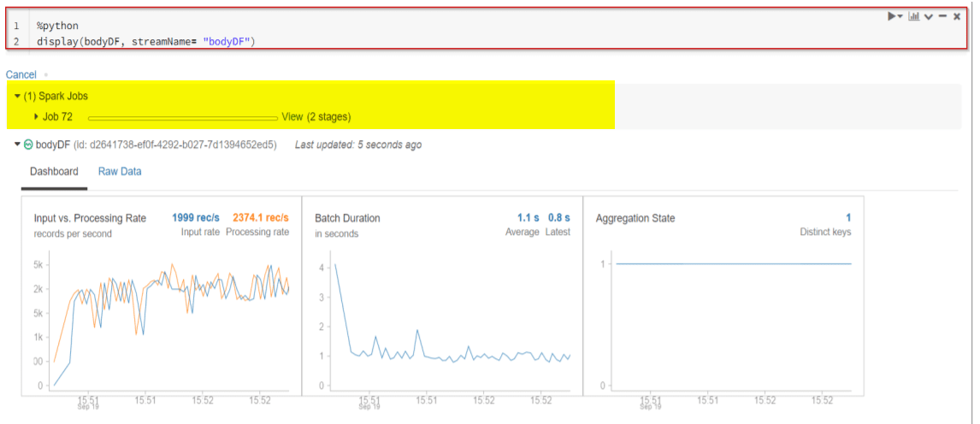Viewport: 980px width, 424px height.
Task: Click the bar chart dashboard icon
Action: coord(913,16)
